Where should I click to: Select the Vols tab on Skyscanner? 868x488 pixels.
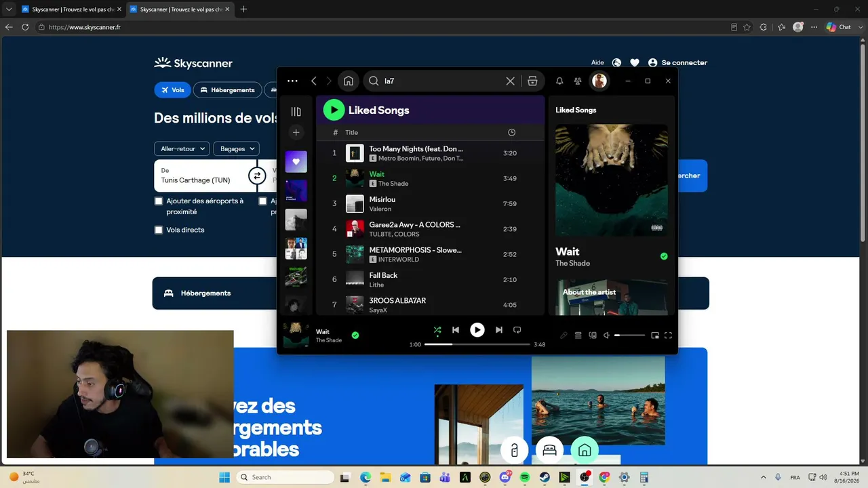coord(172,89)
